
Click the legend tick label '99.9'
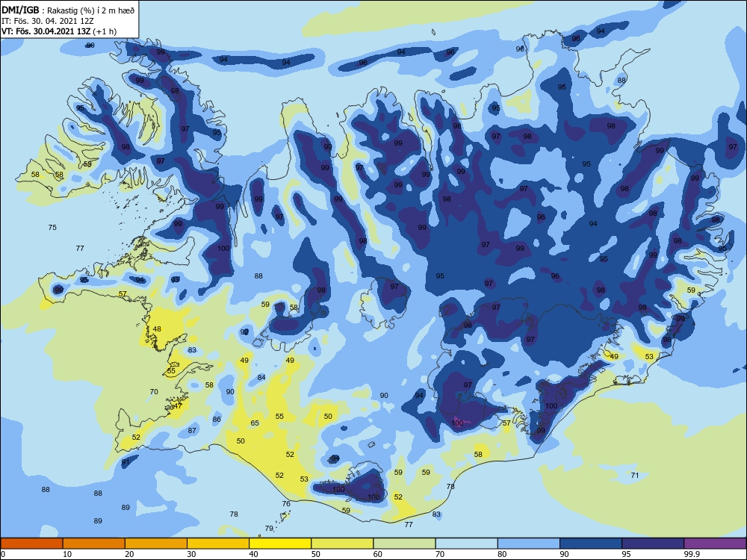(692, 554)
